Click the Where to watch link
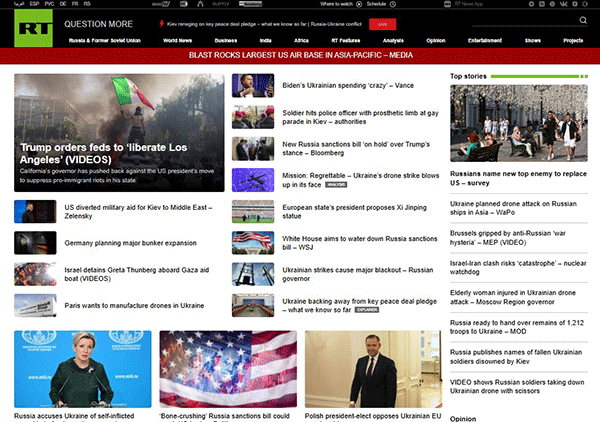This screenshot has height=422, width=600. point(336,4)
